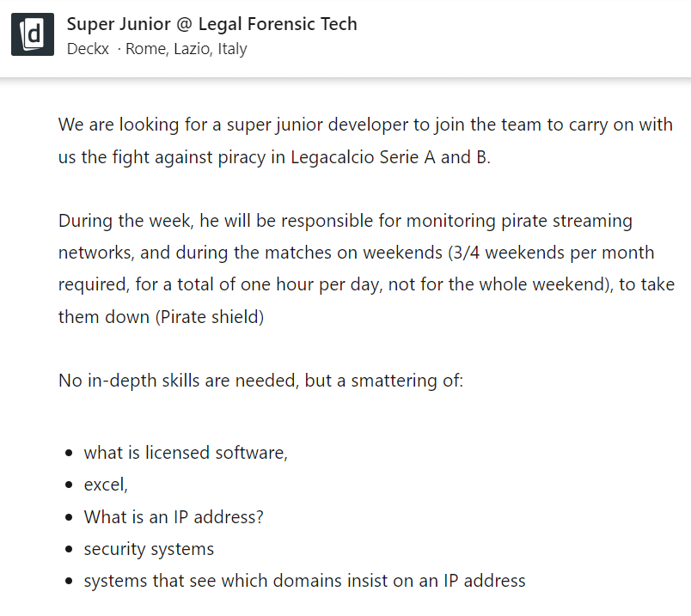Click the 'Legacalcio Serie A and B' text line
This screenshot has width=691, height=616.
tap(390, 158)
